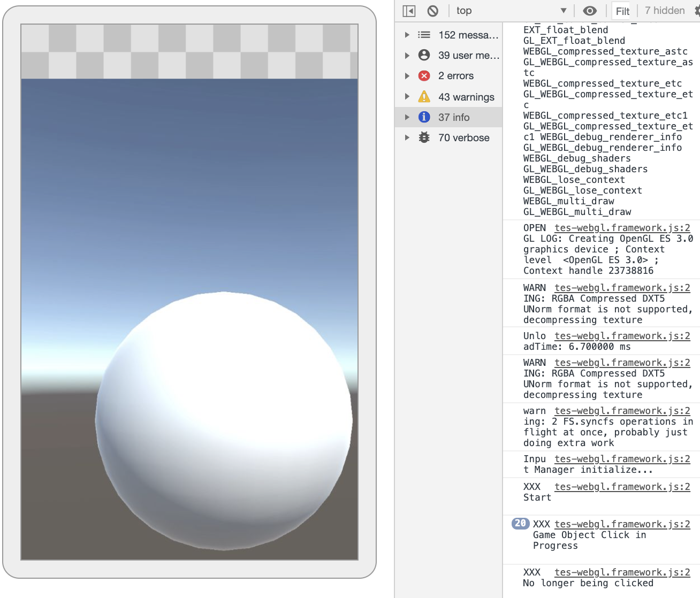
Task: Click the console sidebar toggle icon
Action: point(409,10)
